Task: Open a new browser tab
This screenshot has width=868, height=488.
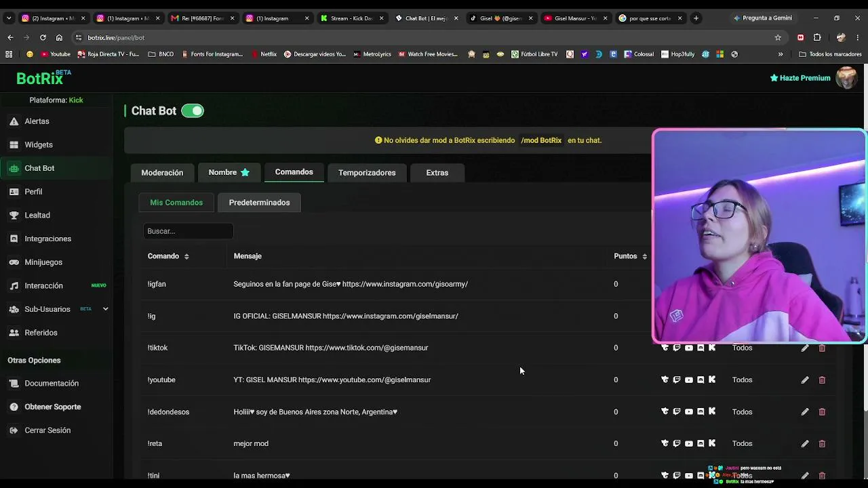Action: (696, 18)
